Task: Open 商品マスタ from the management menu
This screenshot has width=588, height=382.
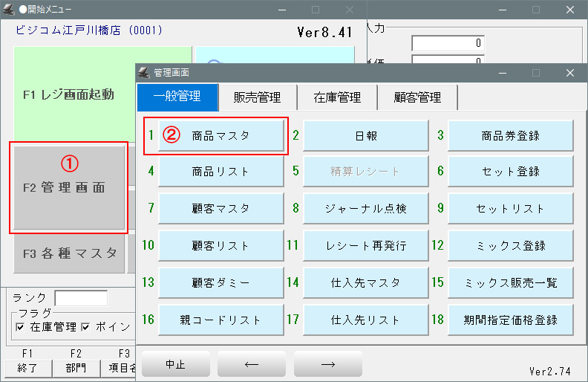Action: click(220, 136)
